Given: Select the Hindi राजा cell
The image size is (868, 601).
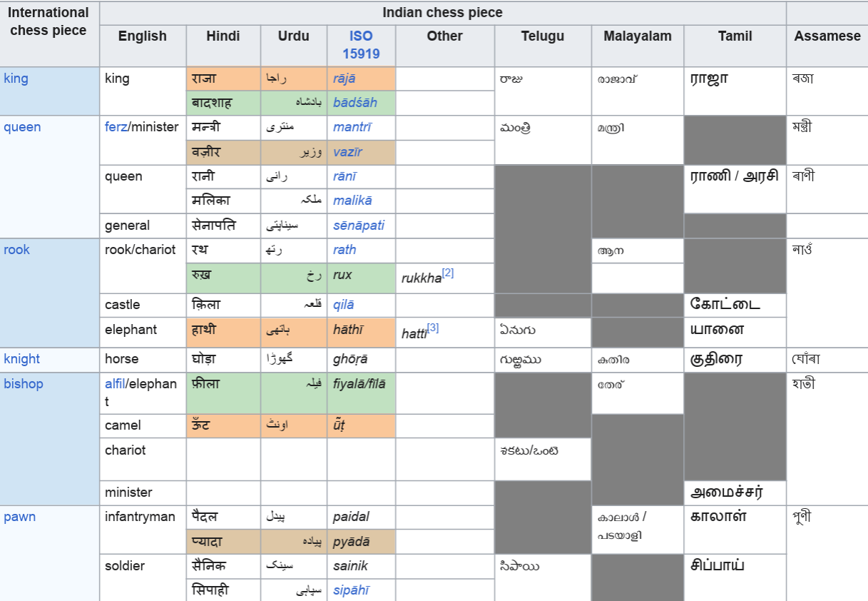Looking at the screenshot, I should (x=223, y=79).
